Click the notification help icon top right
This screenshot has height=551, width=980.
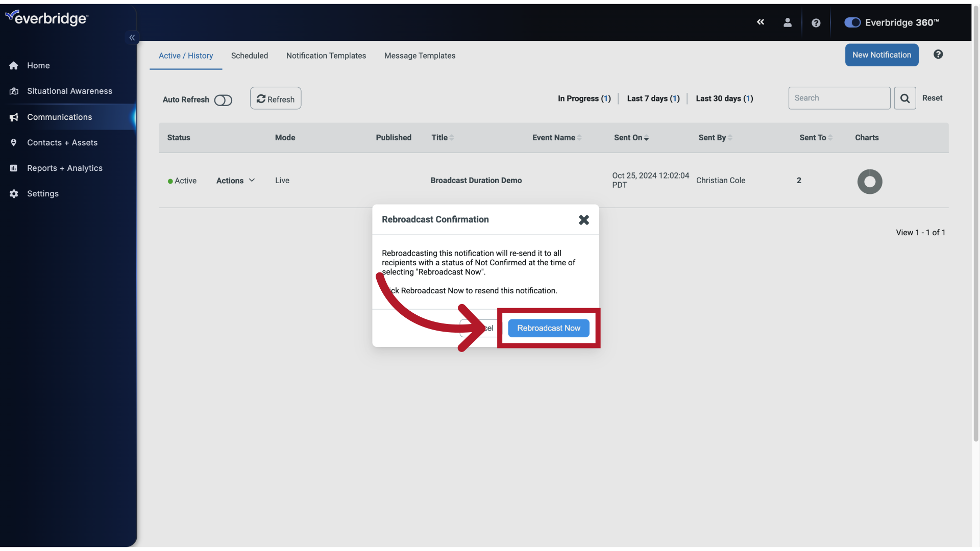coord(938,55)
